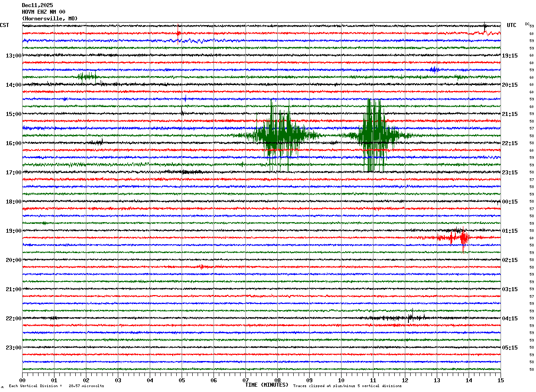
Task: Select the 13:00 CST time label
Action: click(13, 56)
